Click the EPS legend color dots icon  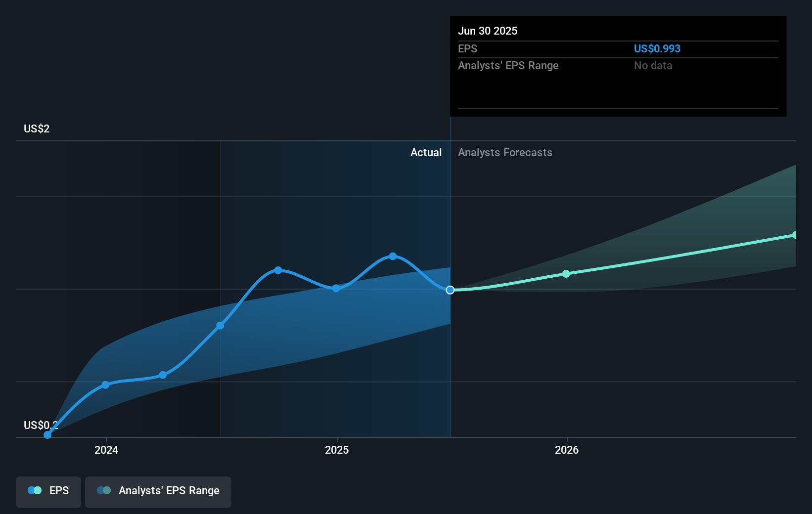click(35, 491)
